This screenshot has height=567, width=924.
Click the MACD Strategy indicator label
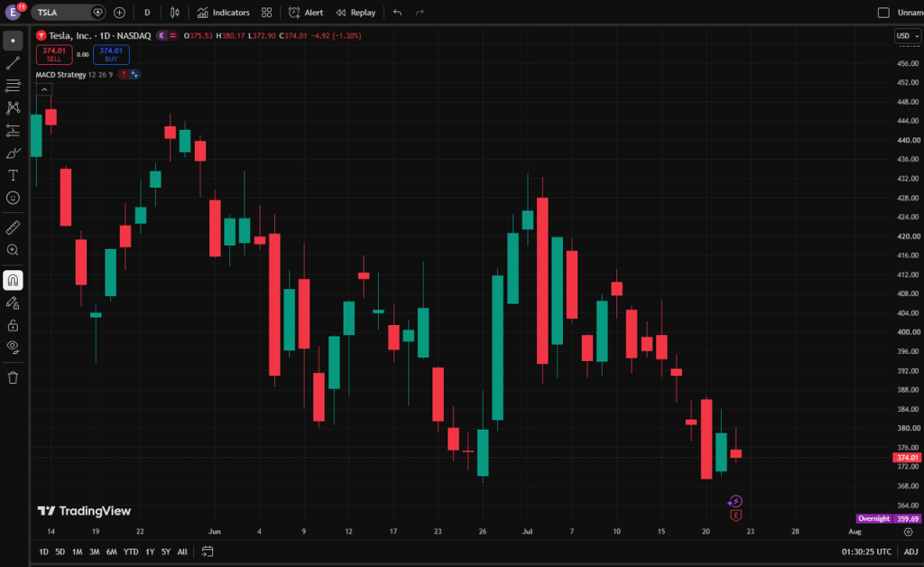coord(60,74)
